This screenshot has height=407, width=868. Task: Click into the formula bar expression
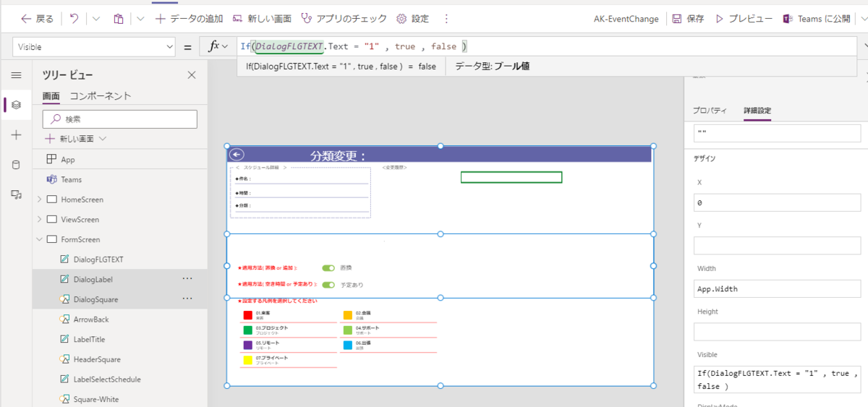(x=546, y=46)
